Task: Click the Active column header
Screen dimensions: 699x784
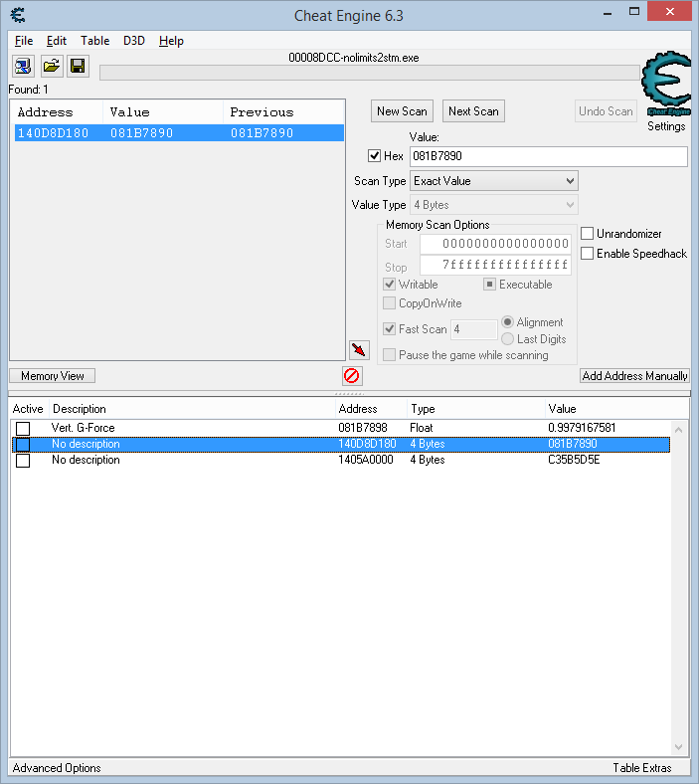Action: click(30, 409)
